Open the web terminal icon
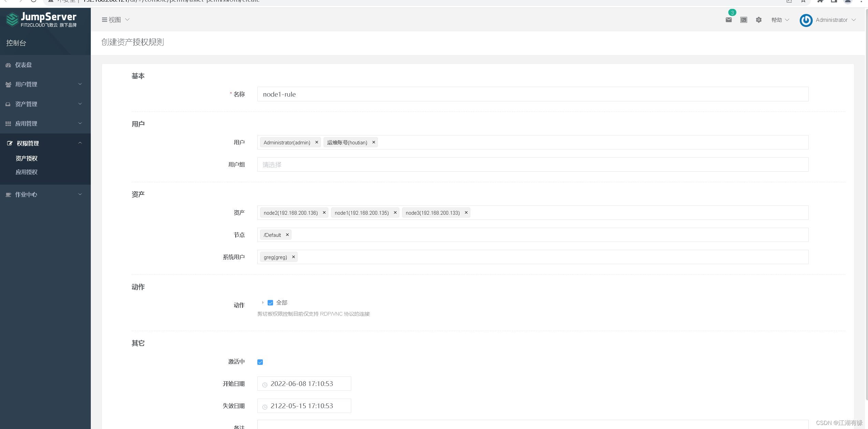This screenshot has height=429, width=868. coord(743,20)
